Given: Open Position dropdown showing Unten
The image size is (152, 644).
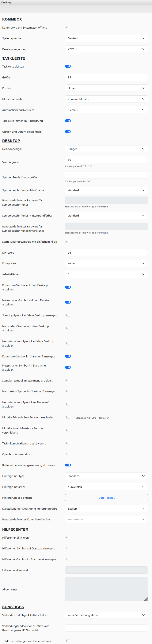Looking at the screenshot, I should point(106,88).
